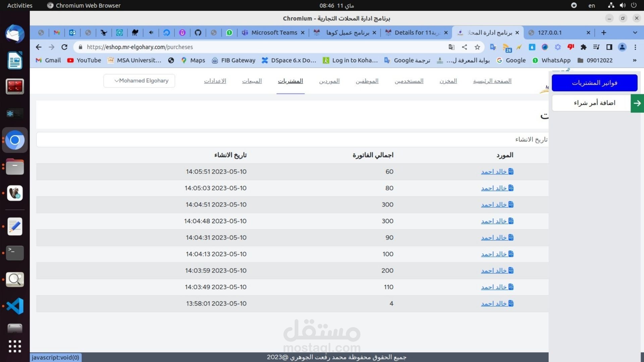Viewport: 644px width, 362px height.
Task: Click اضافة أمر شراء button
Action: pyautogui.click(x=594, y=103)
